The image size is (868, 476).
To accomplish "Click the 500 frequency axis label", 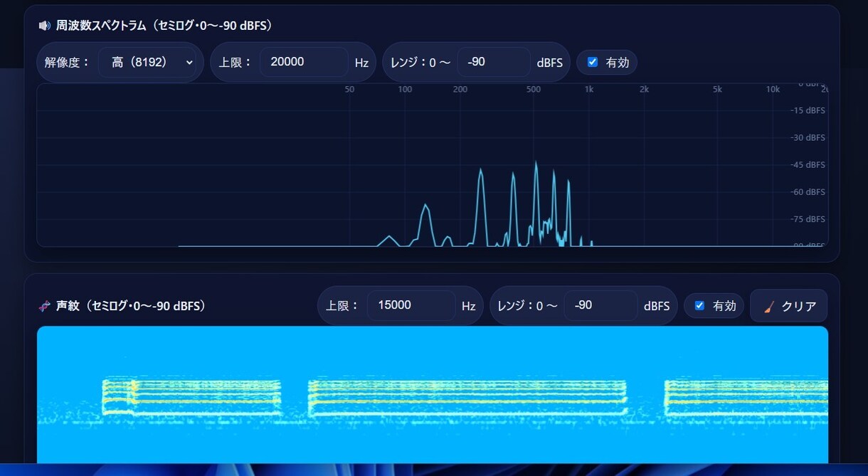I will tap(534, 90).
